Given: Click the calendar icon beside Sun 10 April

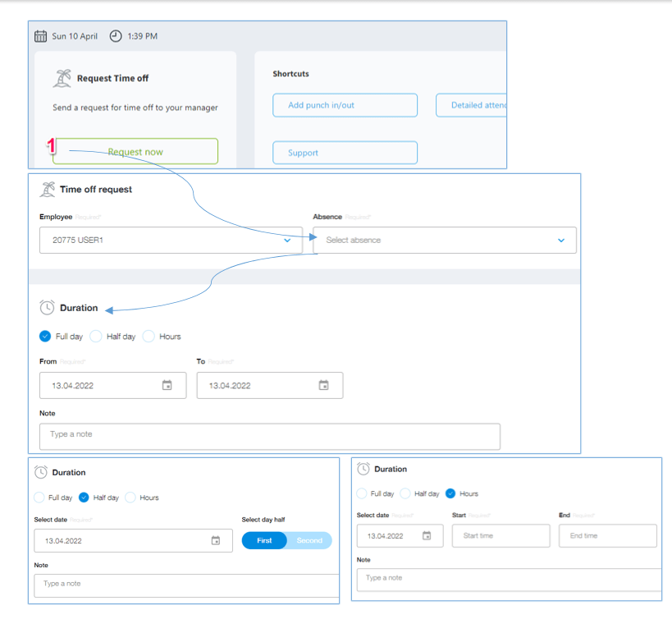Looking at the screenshot, I should (x=40, y=35).
